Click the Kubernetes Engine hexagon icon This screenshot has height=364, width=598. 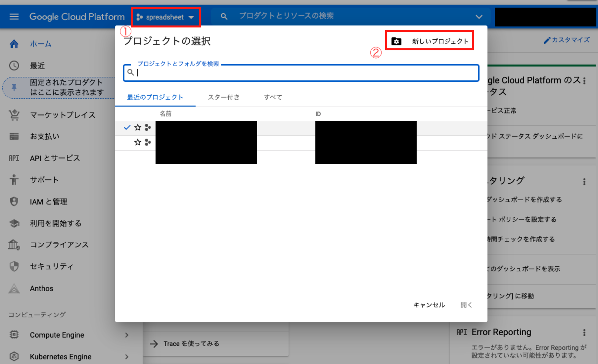(14, 357)
